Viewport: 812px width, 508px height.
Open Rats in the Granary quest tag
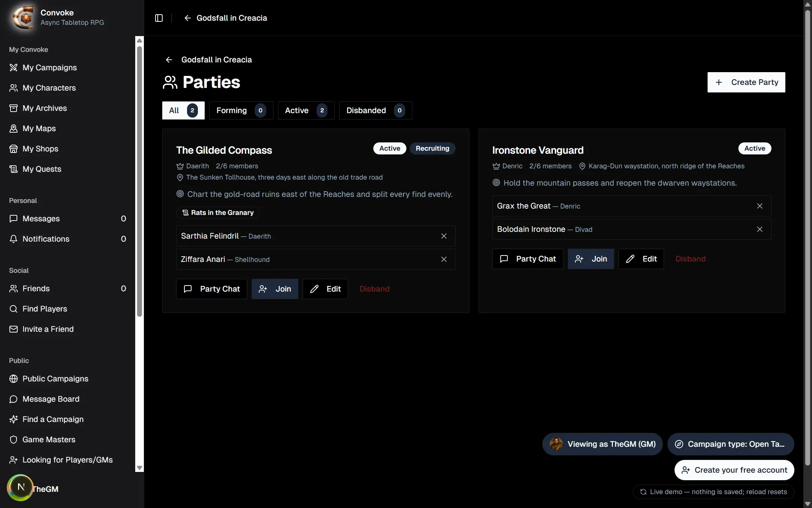(x=218, y=213)
